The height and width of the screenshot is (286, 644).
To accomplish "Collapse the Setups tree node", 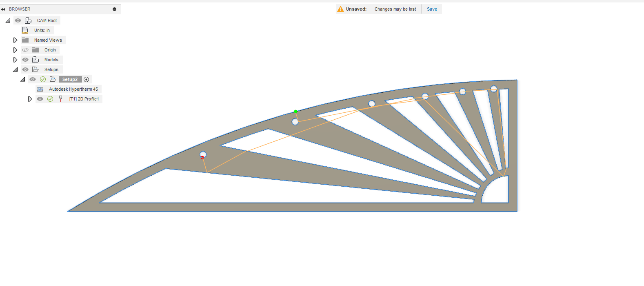I will point(15,69).
